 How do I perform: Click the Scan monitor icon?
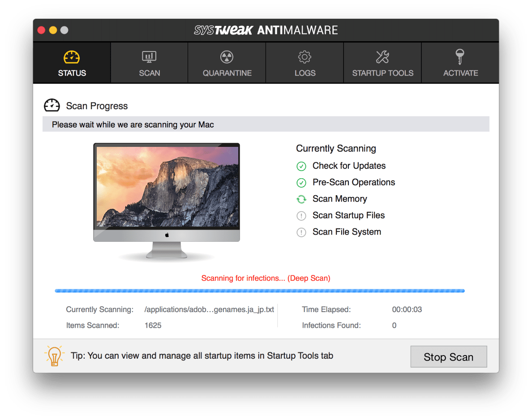pos(149,57)
